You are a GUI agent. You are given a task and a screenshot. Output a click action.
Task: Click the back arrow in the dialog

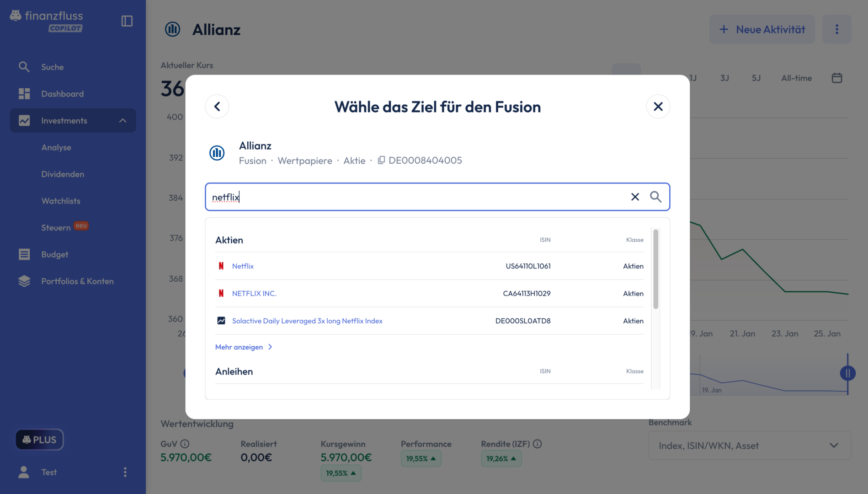tap(217, 107)
